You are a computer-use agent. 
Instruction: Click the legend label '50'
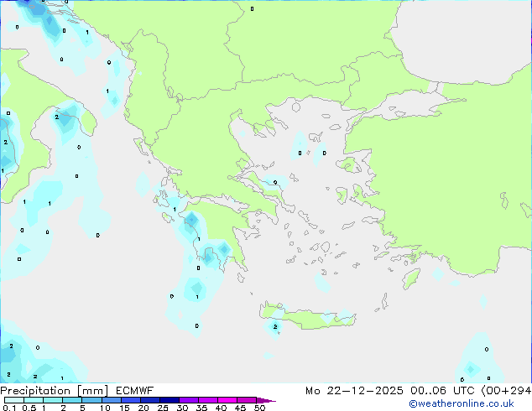[x=259, y=408]
